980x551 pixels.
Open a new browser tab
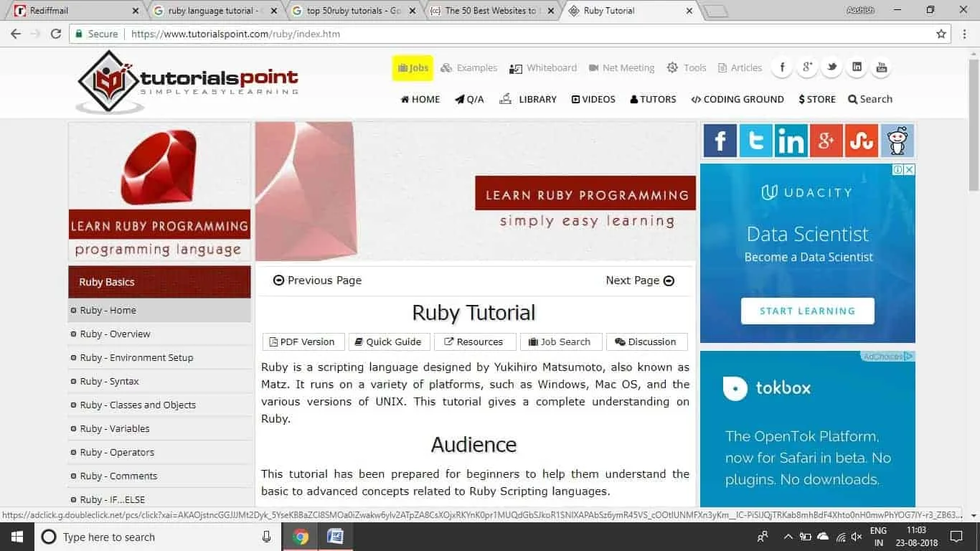(x=715, y=11)
